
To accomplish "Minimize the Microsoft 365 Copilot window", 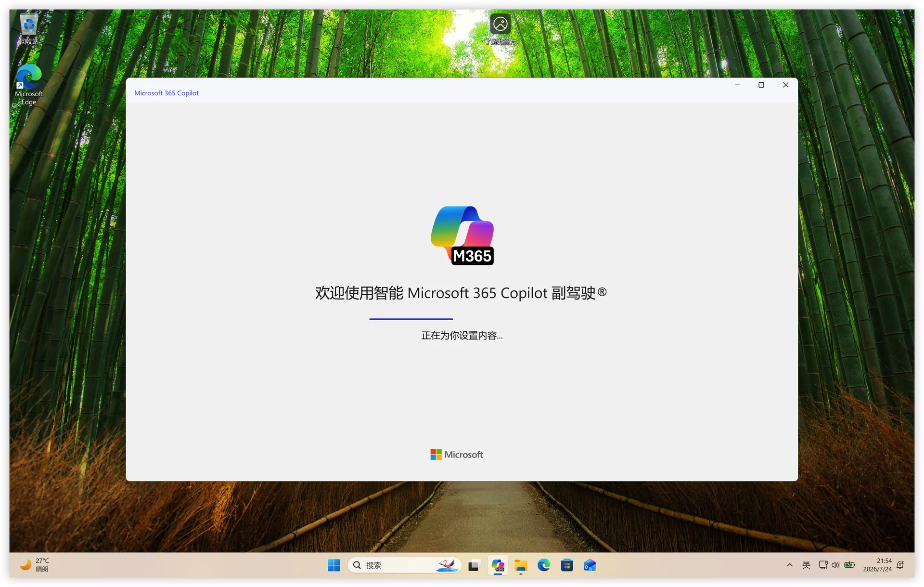I will (737, 85).
